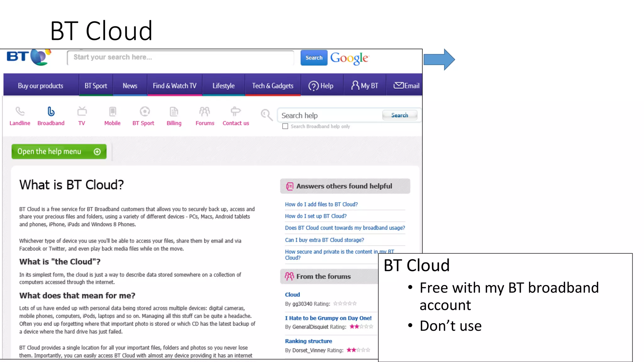Open 'Can I buy extra BT Cloud storage?'
The image size is (644, 362).
tap(325, 240)
